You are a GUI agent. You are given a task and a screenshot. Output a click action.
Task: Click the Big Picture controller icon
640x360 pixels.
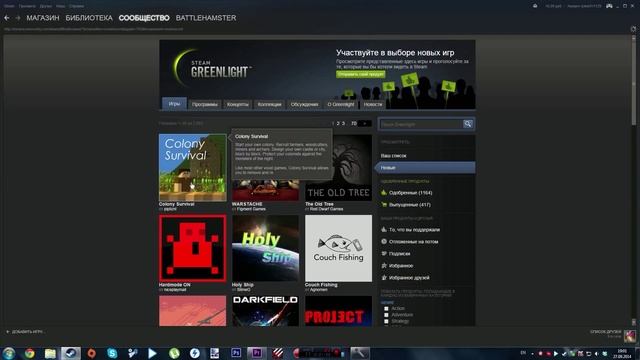coord(609,6)
